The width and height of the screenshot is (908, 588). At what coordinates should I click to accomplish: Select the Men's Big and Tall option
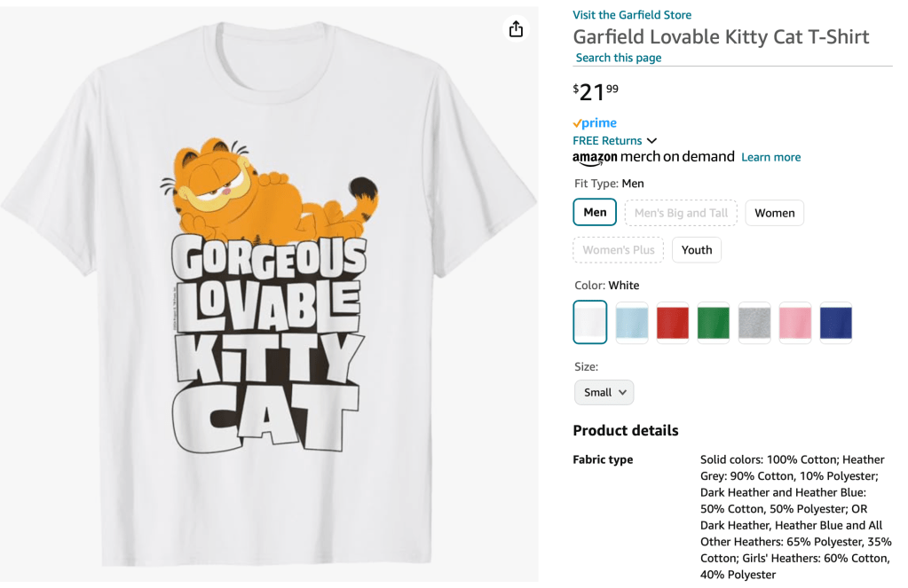click(681, 213)
